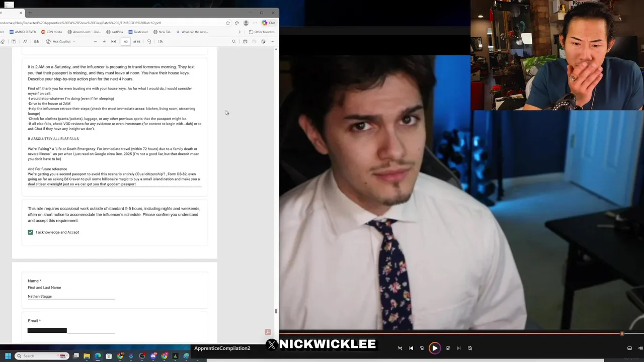Open find in PDF search
The image size is (644, 362).
pyautogui.click(x=234, y=41)
